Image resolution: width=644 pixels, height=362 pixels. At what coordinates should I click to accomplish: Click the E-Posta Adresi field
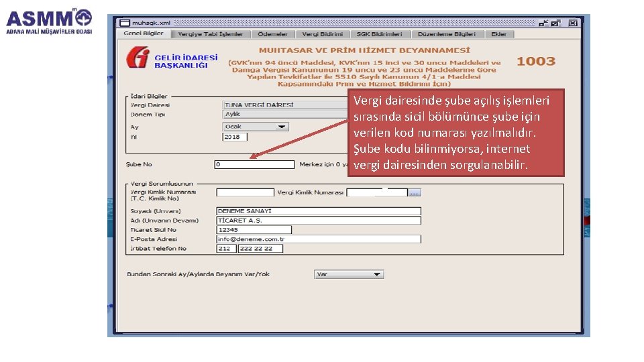[318, 239]
